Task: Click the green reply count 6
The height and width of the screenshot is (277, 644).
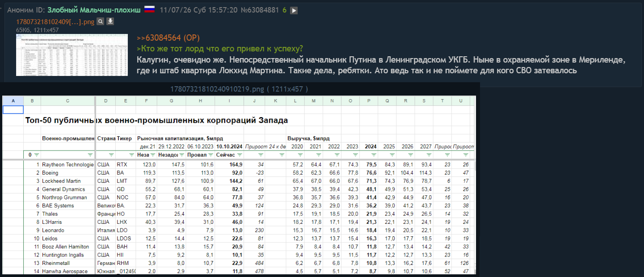Action: [284, 10]
